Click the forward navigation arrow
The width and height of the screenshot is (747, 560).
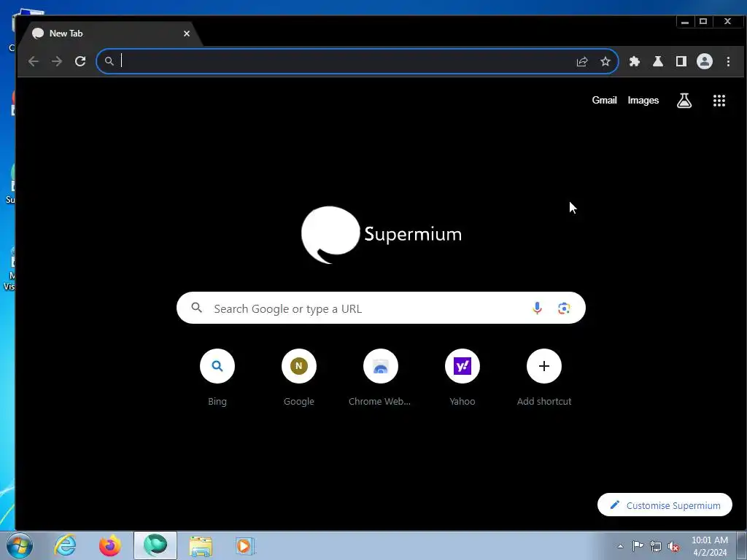[x=57, y=61]
